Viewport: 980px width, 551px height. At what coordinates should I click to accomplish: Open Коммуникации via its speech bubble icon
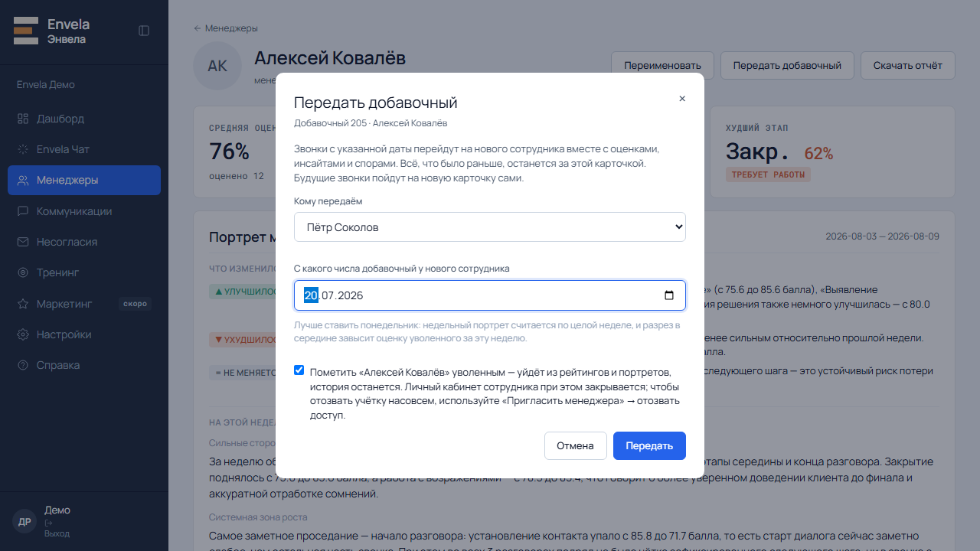pos(23,211)
